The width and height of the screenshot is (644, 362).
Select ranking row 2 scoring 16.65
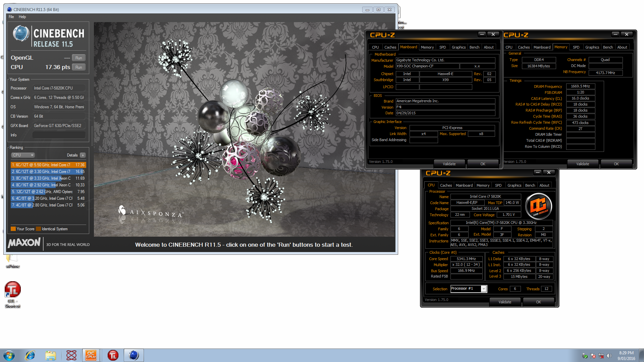(48, 172)
